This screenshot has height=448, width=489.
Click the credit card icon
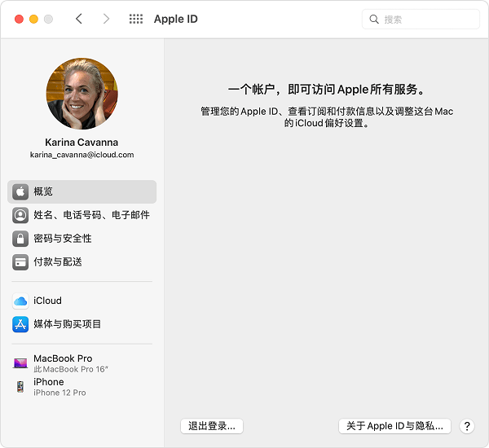[x=20, y=262]
